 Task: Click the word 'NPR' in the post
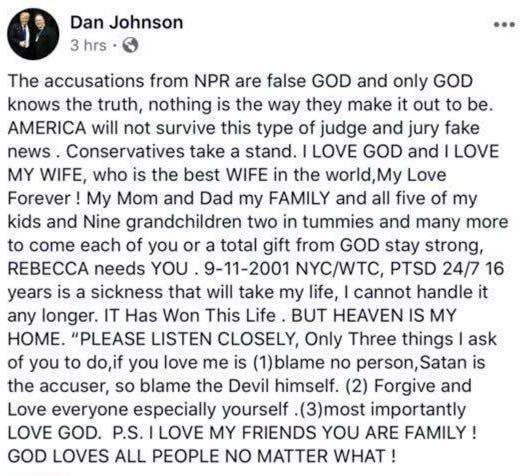212,81
